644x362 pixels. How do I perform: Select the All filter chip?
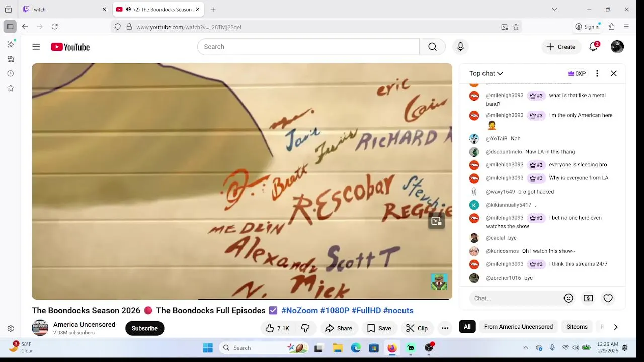pyautogui.click(x=467, y=327)
